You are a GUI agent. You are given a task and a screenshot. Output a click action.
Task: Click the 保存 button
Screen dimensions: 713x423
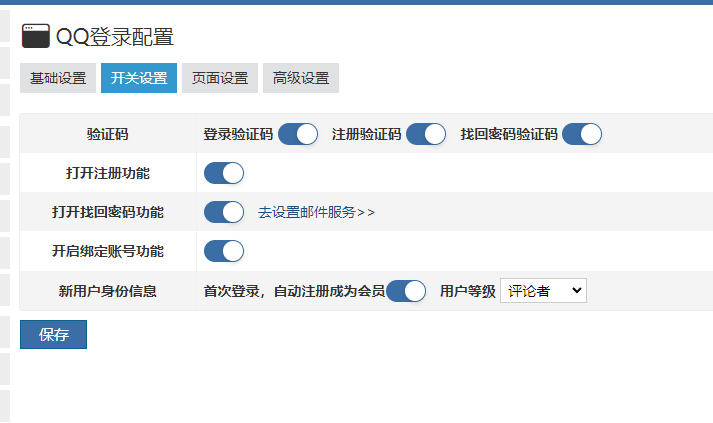53,335
